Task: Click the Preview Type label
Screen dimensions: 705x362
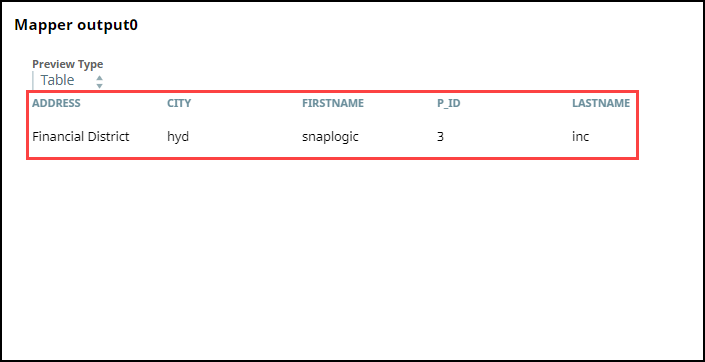Action: tap(67, 64)
